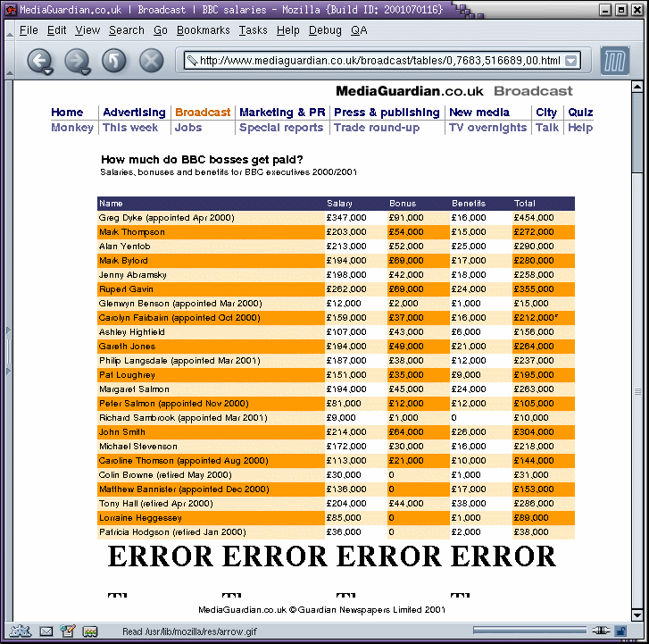Screen dimensions: 649x644
Task: Click the Total column header
Action: click(x=524, y=204)
